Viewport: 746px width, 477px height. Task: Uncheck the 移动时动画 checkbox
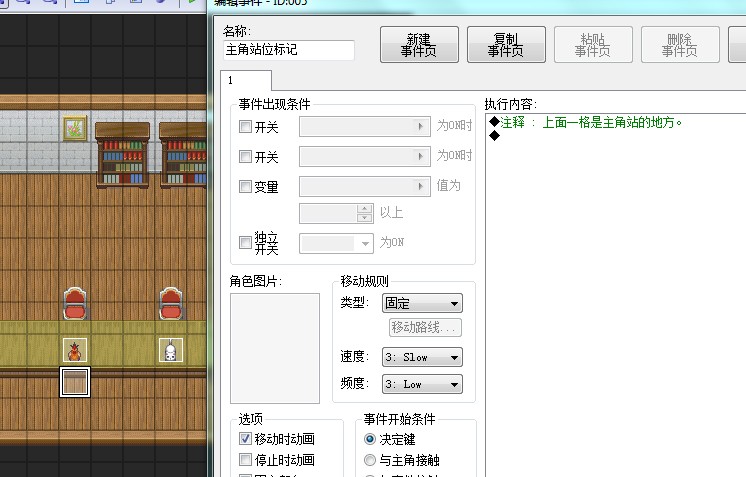click(245, 438)
